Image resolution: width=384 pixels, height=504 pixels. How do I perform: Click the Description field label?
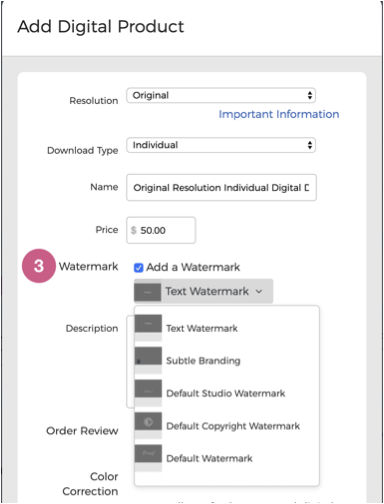[92, 328]
